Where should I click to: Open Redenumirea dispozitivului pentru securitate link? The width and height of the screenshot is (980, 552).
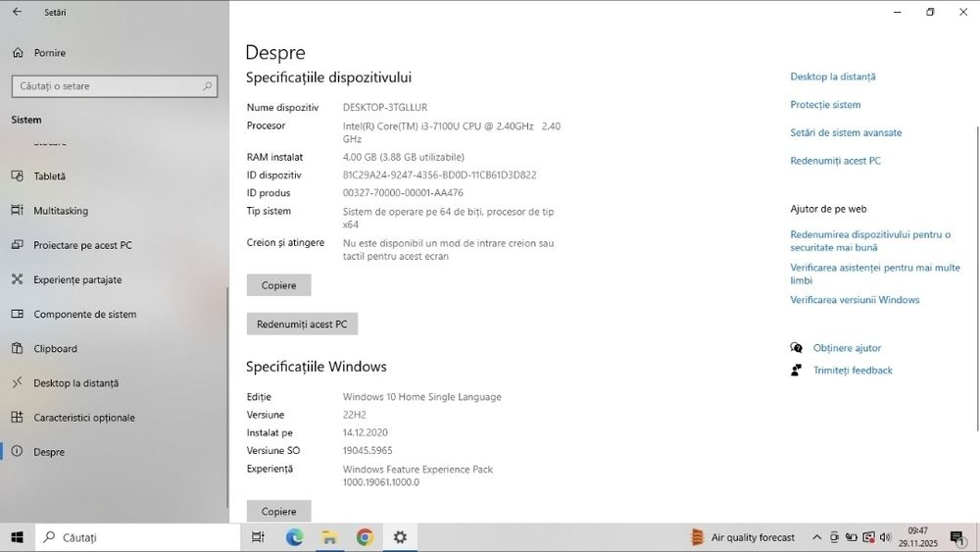pos(870,240)
